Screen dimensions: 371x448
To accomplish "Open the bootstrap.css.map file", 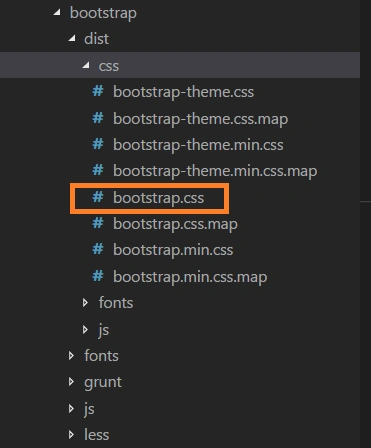I will [x=175, y=224].
